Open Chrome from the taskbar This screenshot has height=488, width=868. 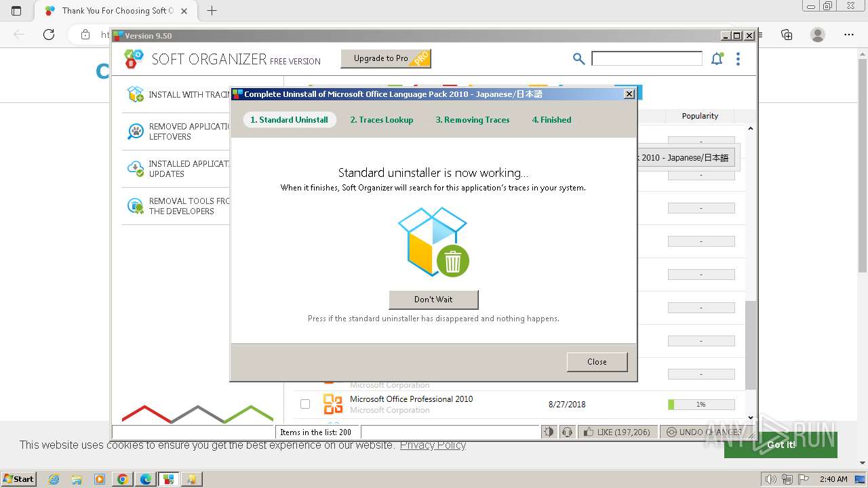[x=123, y=479]
